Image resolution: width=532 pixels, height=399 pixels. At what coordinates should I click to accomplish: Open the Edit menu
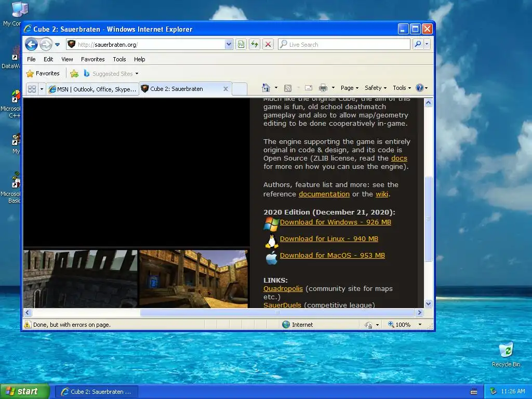tap(48, 59)
